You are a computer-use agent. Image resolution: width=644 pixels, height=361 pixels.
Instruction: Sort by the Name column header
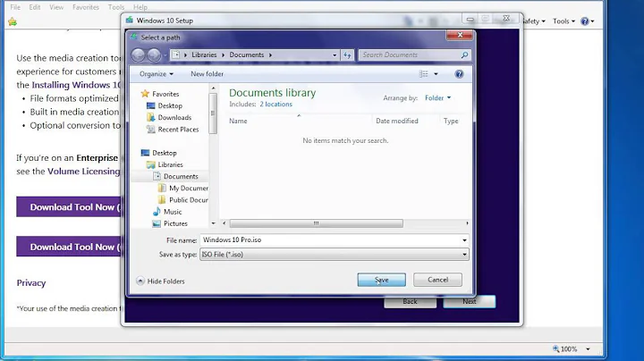point(299,121)
